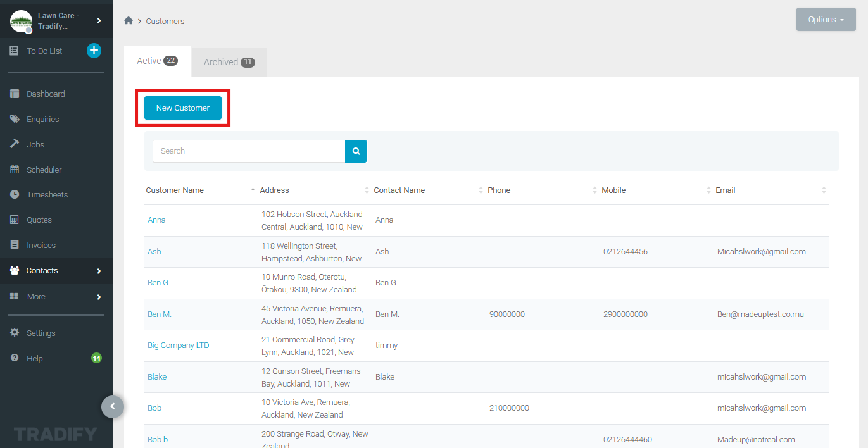
Task: Click the home icon in breadcrumb
Action: pyautogui.click(x=129, y=21)
